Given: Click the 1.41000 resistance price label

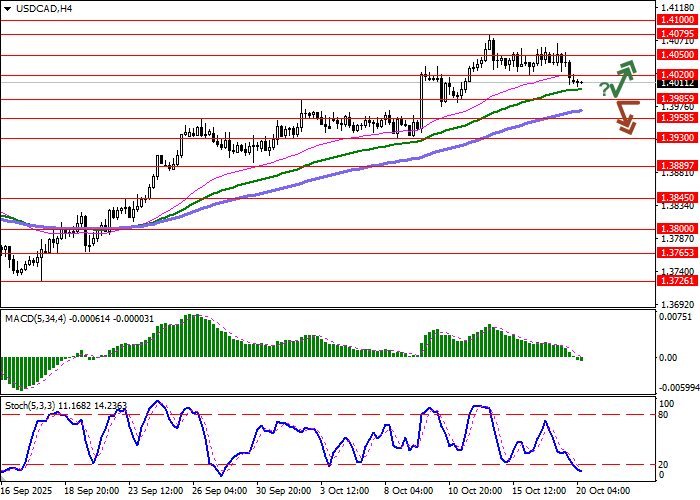Looking at the screenshot, I should pos(677,19).
